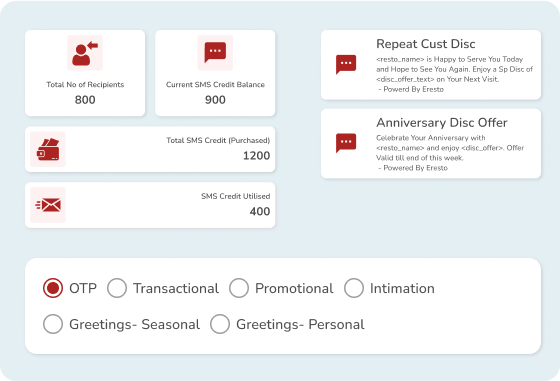Click the Total No of Recipients card

85,73
